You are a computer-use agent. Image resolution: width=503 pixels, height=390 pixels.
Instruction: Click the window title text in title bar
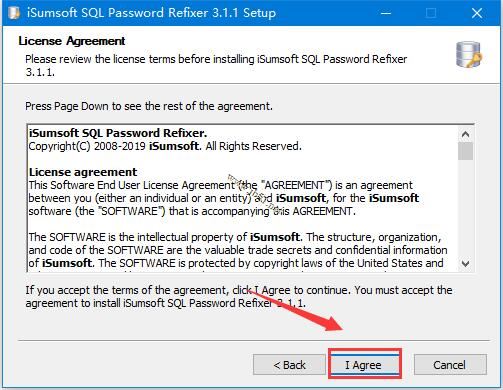coord(151,13)
